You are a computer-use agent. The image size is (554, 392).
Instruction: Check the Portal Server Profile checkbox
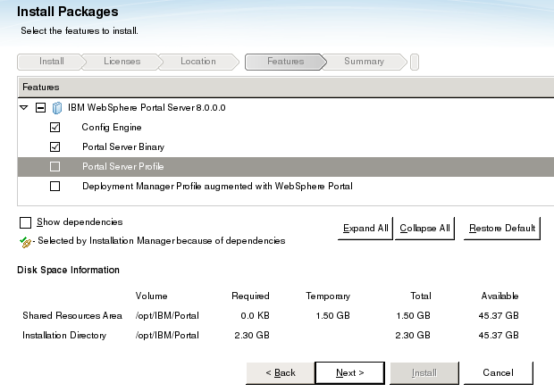tap(55, 166)
